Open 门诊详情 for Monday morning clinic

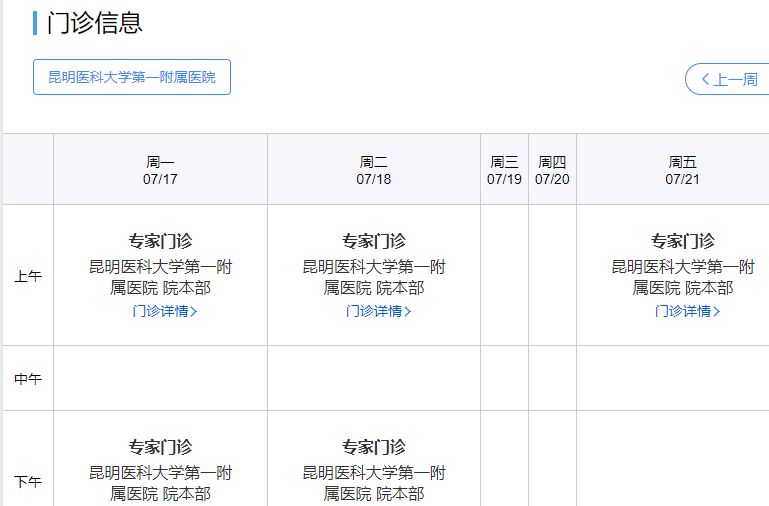coord(165,311)
